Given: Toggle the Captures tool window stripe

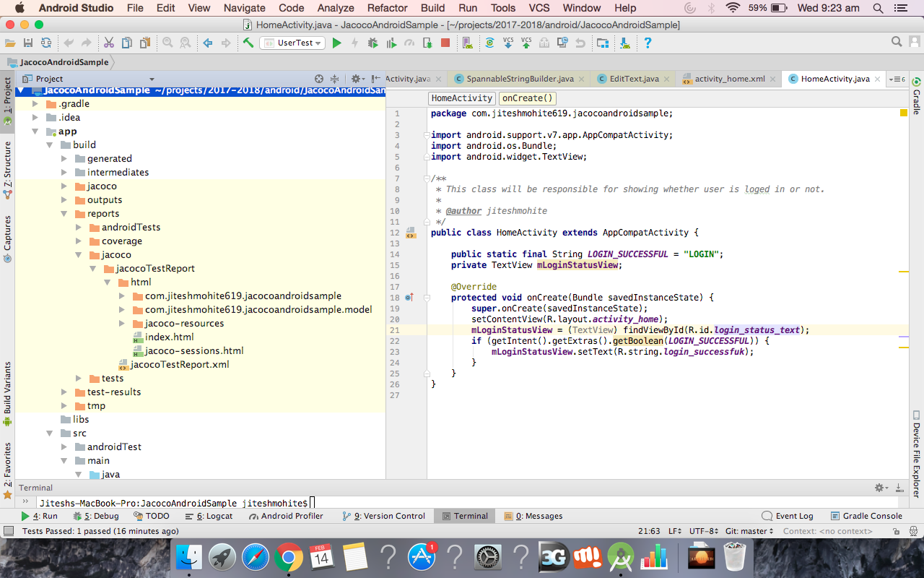Looking at the screenshot, I should point(7,238).
